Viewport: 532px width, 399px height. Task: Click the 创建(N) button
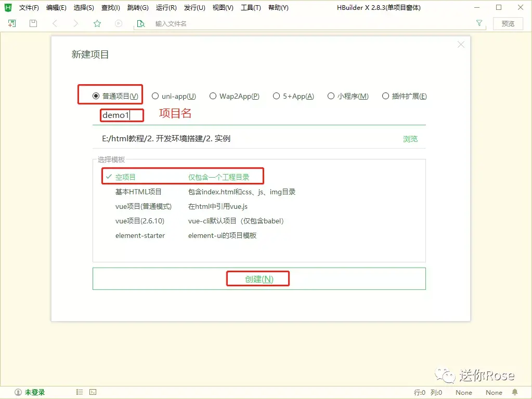point(258,278)
